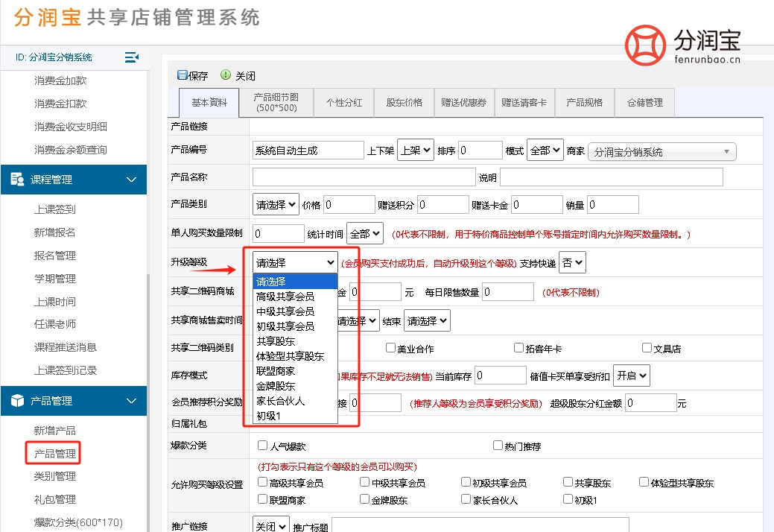Click the 产品管理 cube icon in sidebar
The image size is (774, 532).
[18, 401]
